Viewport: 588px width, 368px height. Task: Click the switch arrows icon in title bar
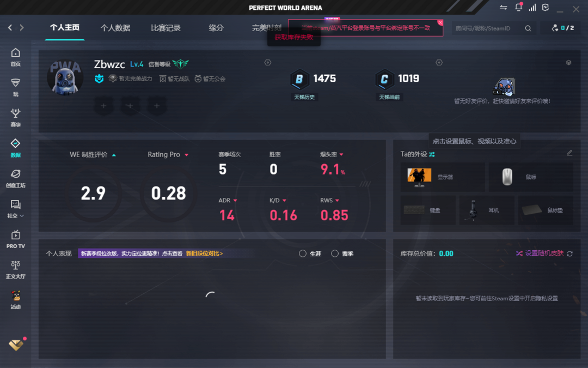[503, 8]
